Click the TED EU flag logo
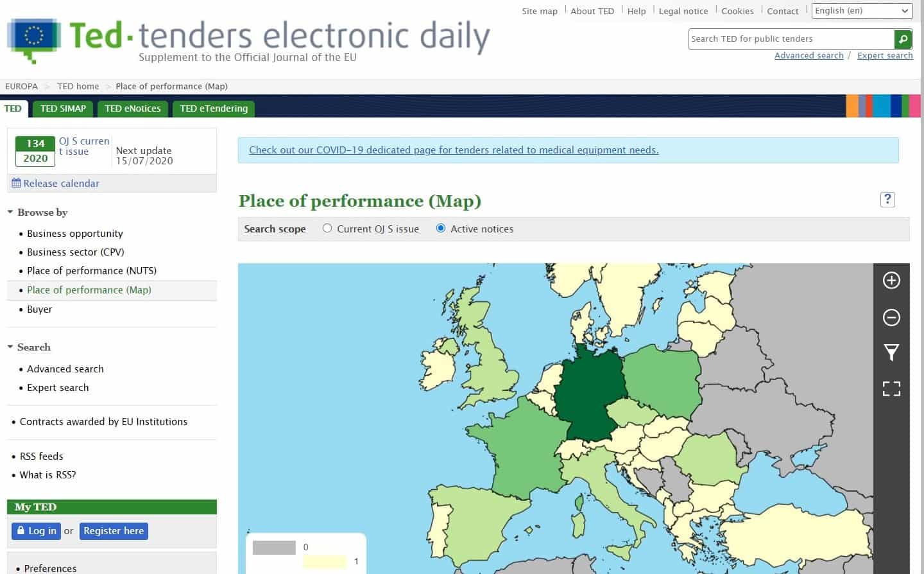The height and width of the screenshot is (574, 924). coord(33,39)
